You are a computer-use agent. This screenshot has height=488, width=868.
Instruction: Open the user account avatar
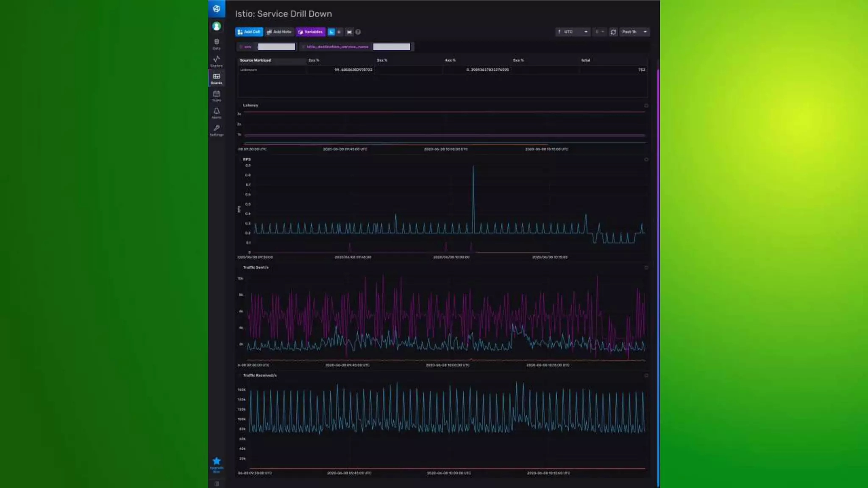click(216, 26)
